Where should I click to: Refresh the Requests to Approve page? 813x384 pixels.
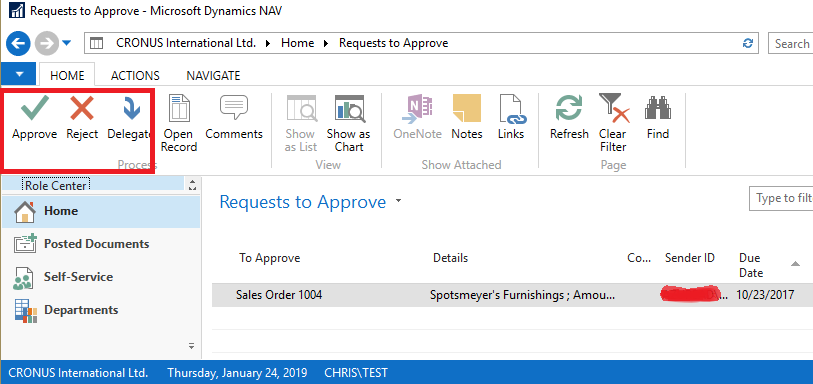[x=569, y=118]
